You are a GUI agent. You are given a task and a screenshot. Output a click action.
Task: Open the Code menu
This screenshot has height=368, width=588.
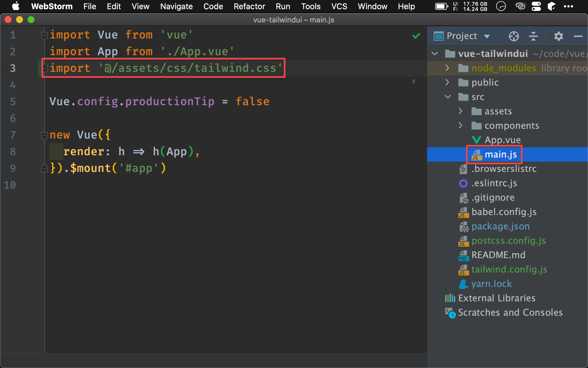213,6
